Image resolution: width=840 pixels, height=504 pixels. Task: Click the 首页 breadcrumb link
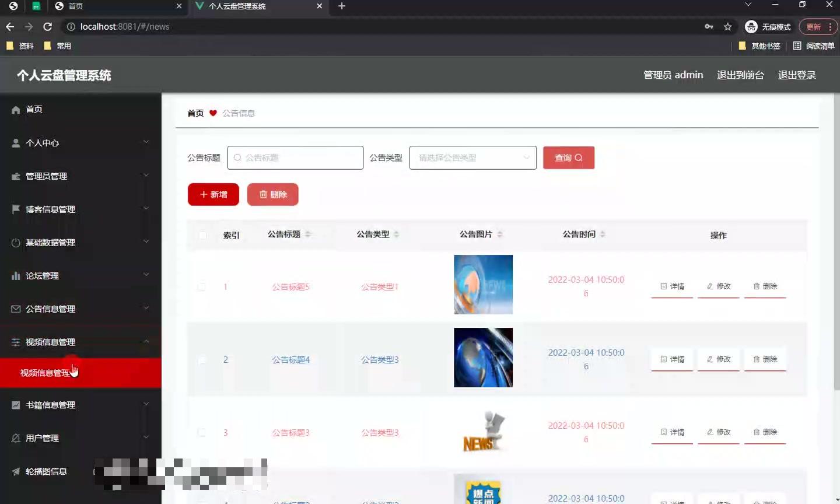click(195, 113)
